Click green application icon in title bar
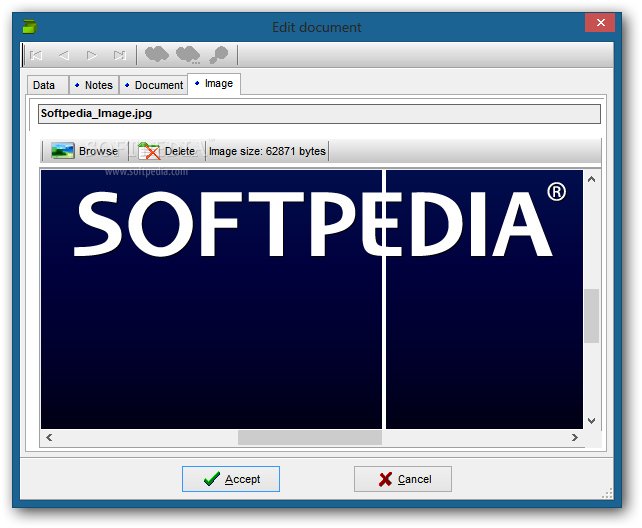642x528 pixels. pyautogui.click(x=29, y=27)
